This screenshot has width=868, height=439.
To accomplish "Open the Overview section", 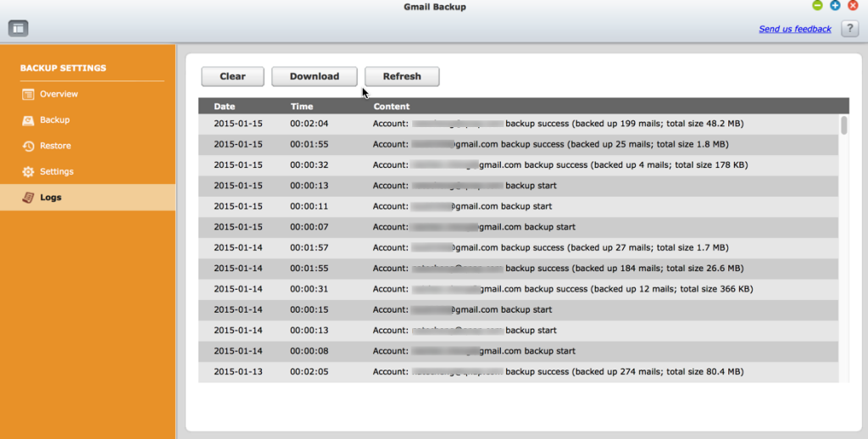I will [x=58, y=94].
